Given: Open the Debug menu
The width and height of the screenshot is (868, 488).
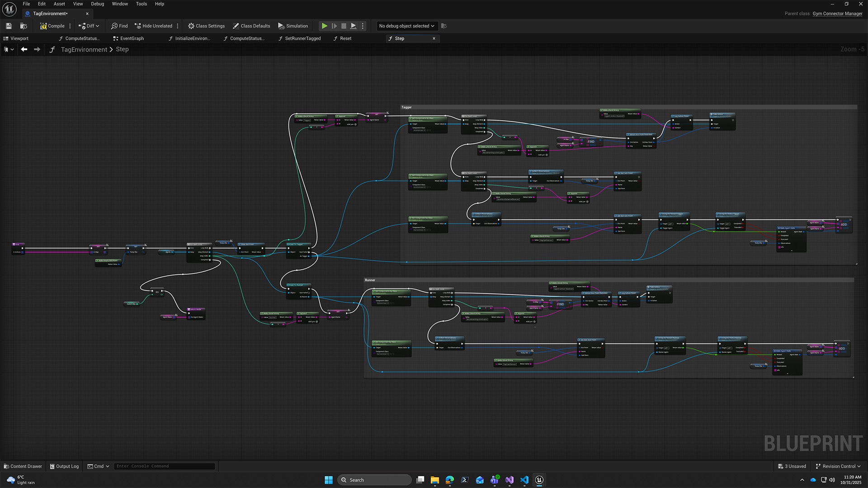Looking at the screenshot, I should (97, 4).
